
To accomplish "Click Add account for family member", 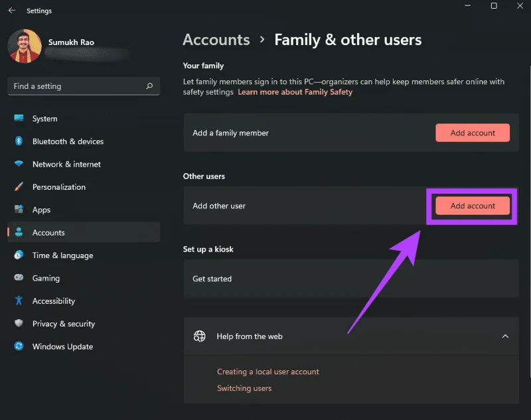I will coord(473,133).
